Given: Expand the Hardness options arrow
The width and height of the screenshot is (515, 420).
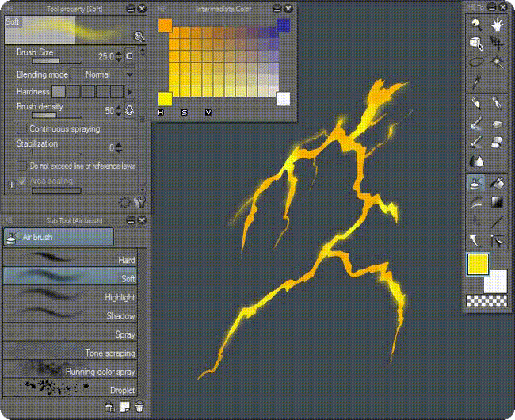Looking at the screenshot, I should 130,92.
